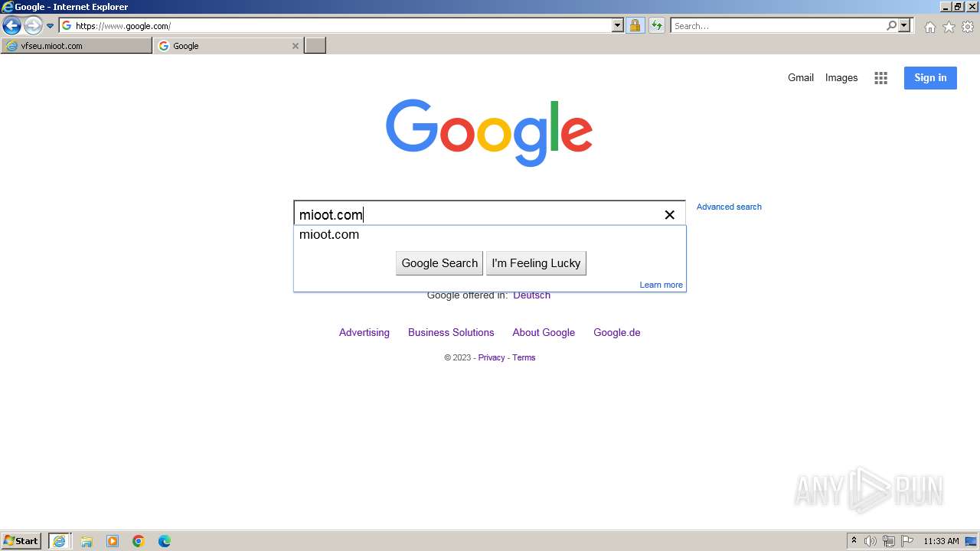This screenshot has height=551, width=980.
Task: Open Action Center flag icon
Action: point(907,541)
